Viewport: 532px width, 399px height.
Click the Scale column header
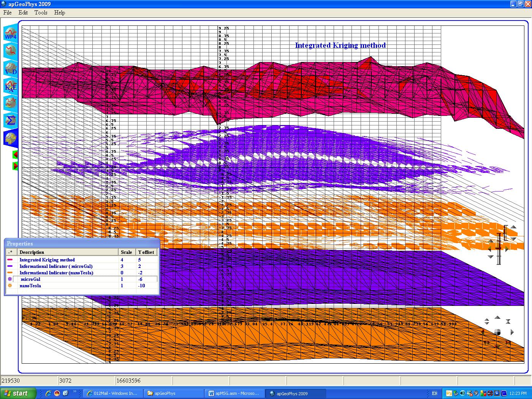[x=127, y=252]
